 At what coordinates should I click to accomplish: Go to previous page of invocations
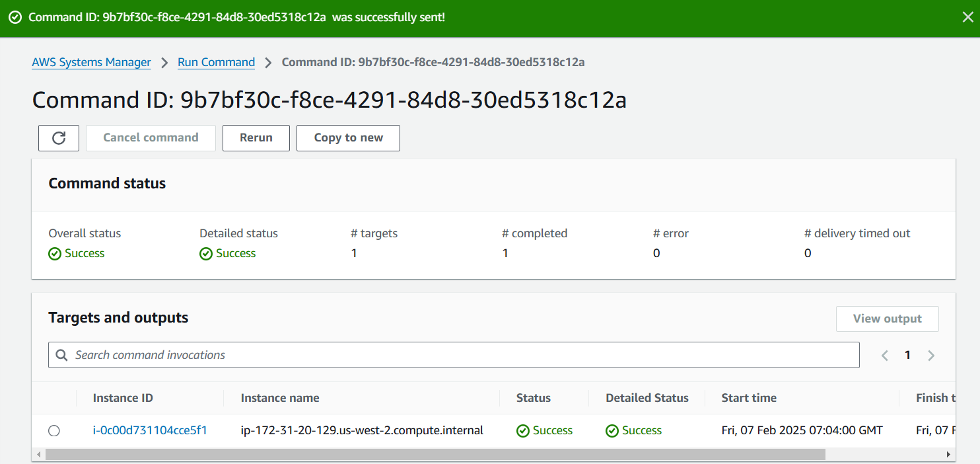885,356
